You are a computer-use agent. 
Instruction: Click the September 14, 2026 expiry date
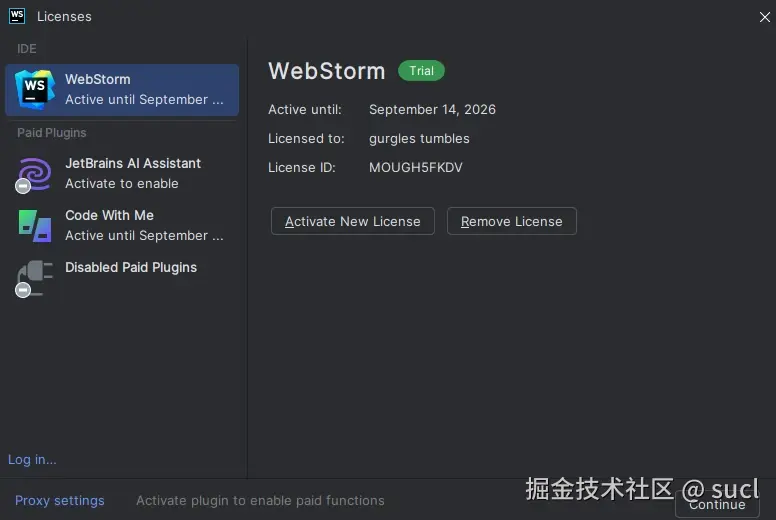432,109
